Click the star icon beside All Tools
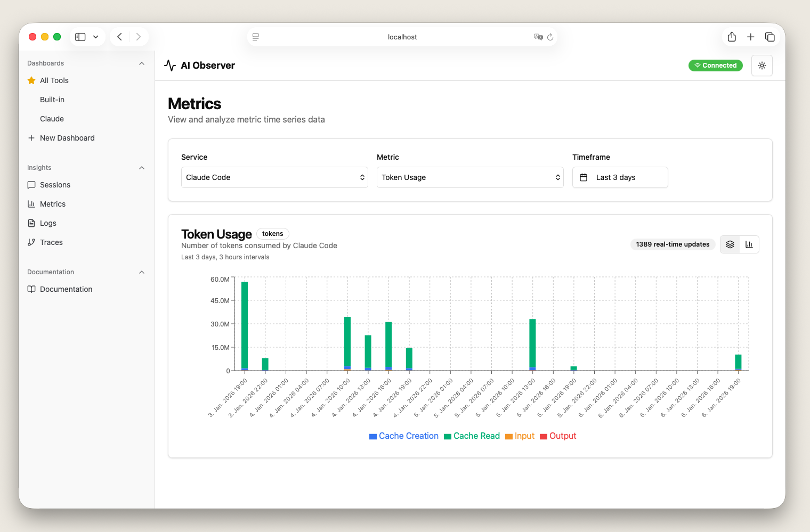810x532 pixels. pos(31,80)
